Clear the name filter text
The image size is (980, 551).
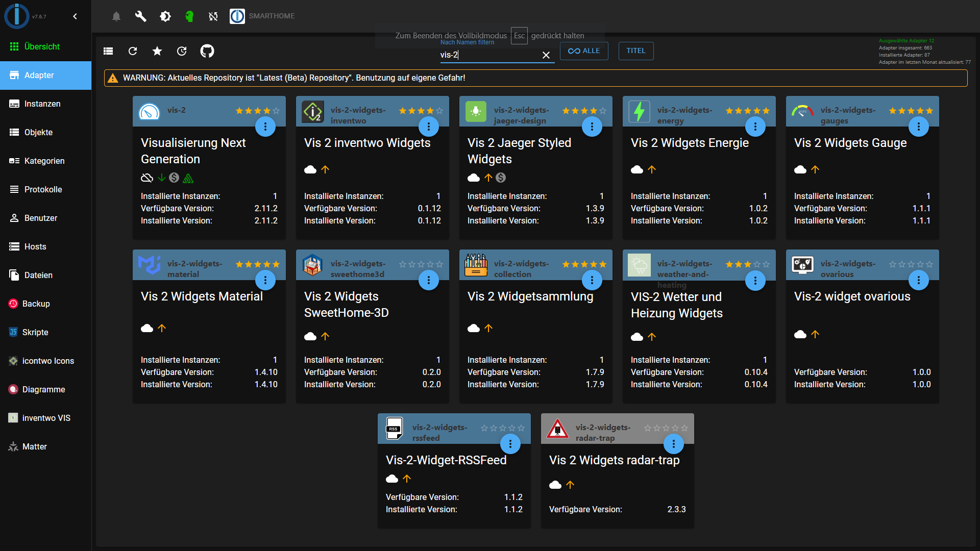[546, 55]
